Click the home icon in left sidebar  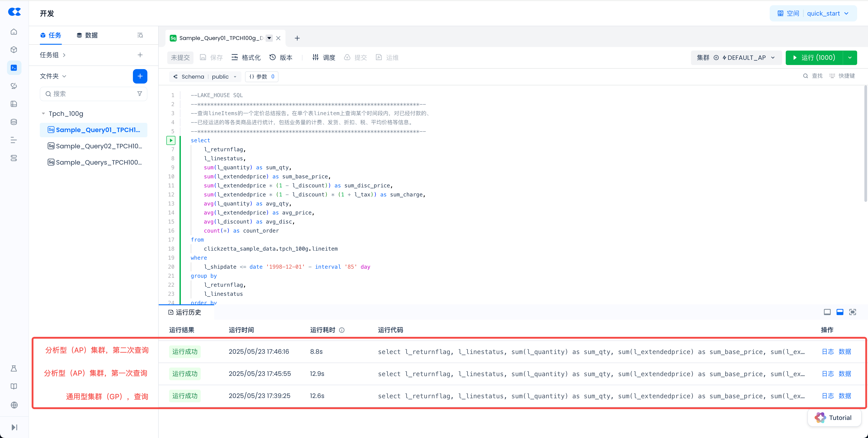pos(14,32)
